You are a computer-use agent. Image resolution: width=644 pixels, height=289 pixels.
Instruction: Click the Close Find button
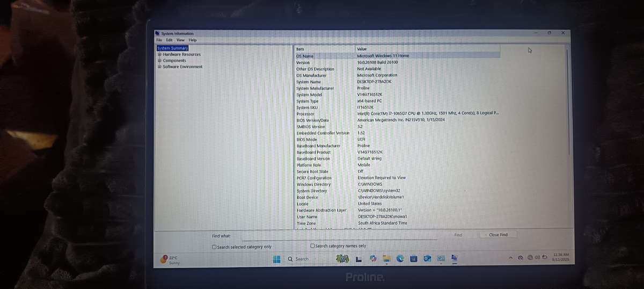click(x=498, y=235)
